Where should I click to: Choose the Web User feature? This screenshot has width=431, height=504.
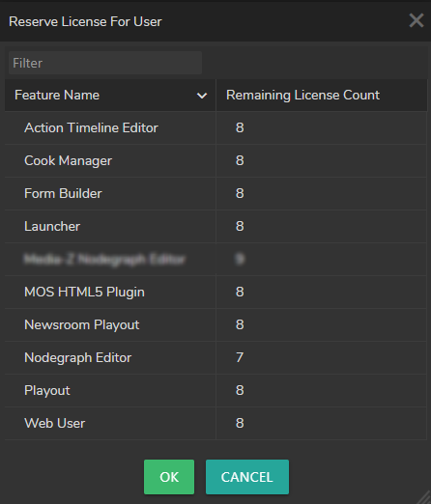pos(215,424)
